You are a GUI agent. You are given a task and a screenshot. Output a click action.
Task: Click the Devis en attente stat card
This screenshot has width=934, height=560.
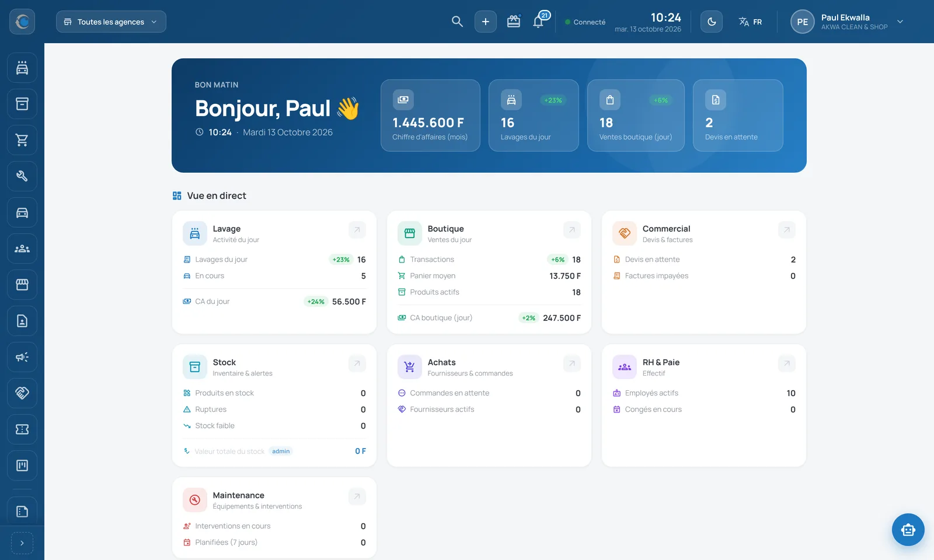pyautogui.click(x=738, y=116)
